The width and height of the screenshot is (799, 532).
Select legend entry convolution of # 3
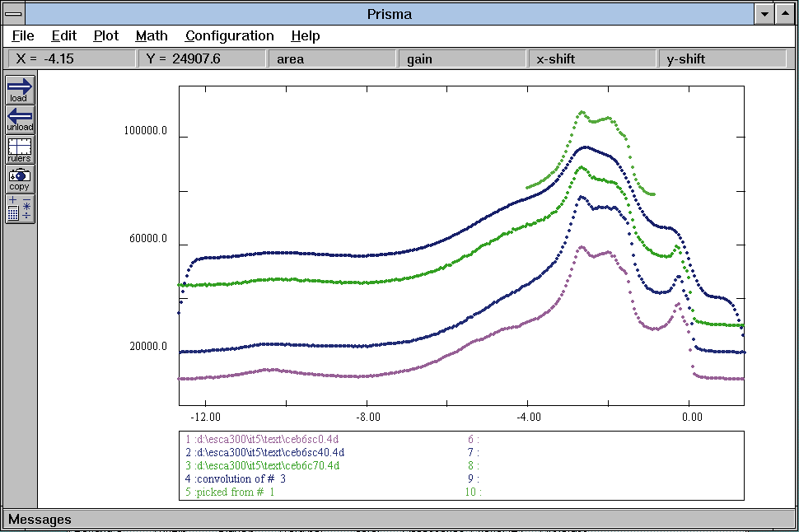(235, 478)
